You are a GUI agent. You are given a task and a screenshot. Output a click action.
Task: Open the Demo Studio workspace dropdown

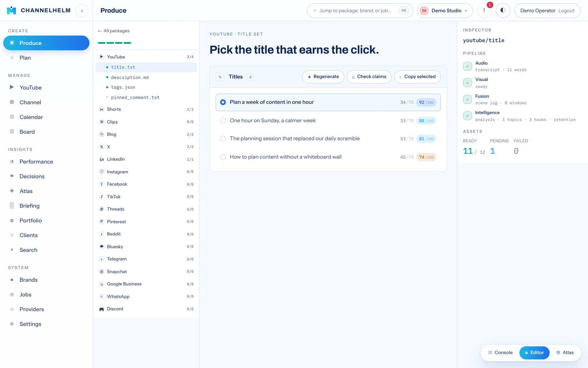(x=445, y=11)
